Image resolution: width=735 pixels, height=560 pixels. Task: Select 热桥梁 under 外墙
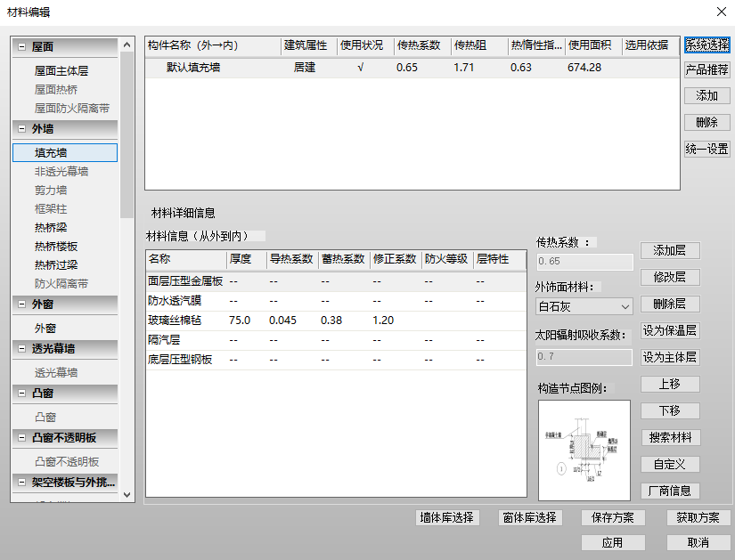pyautogui.click(x=51, y=228)
